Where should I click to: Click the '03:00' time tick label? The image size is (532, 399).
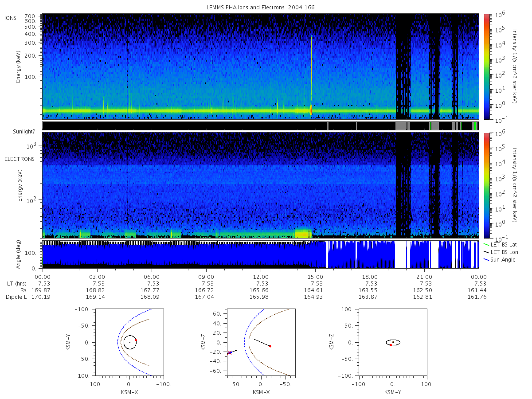tap(97, 277)
